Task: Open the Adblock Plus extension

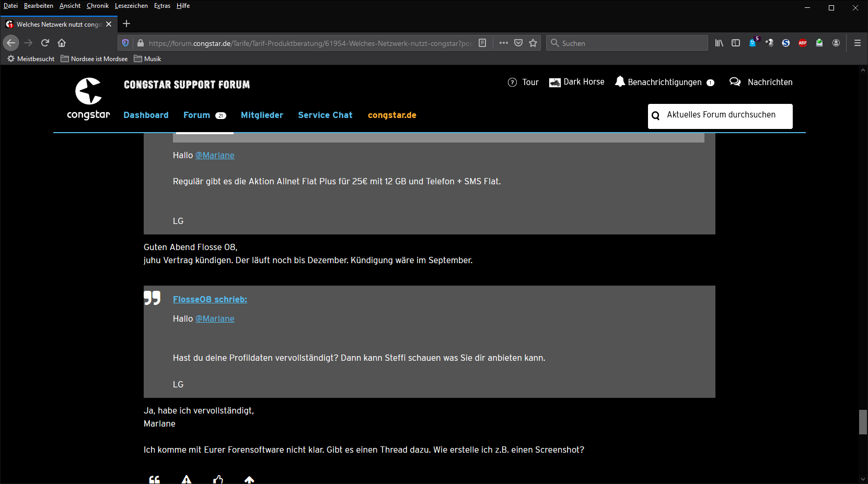Action: click(x=802, y=43)
